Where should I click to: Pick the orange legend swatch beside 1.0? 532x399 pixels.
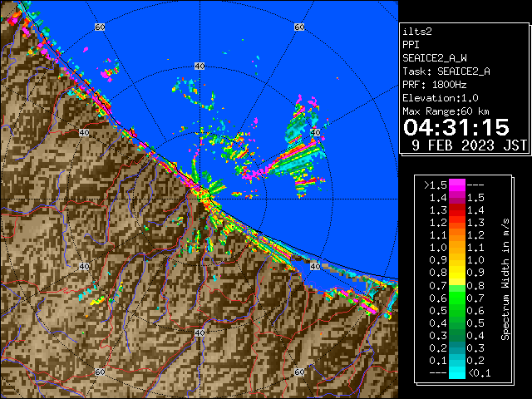pos(457,248)
